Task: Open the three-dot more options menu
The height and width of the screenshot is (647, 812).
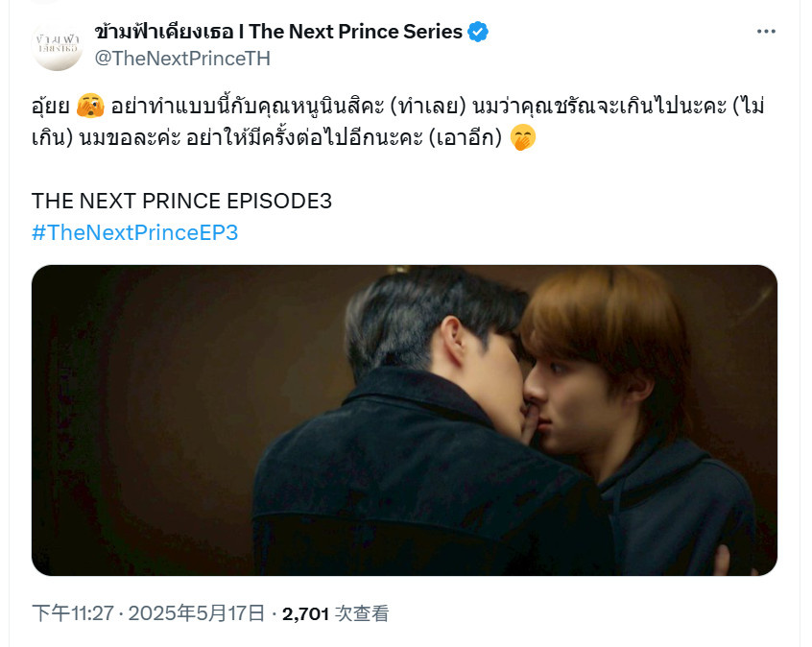Action: [x=766, y=32]
